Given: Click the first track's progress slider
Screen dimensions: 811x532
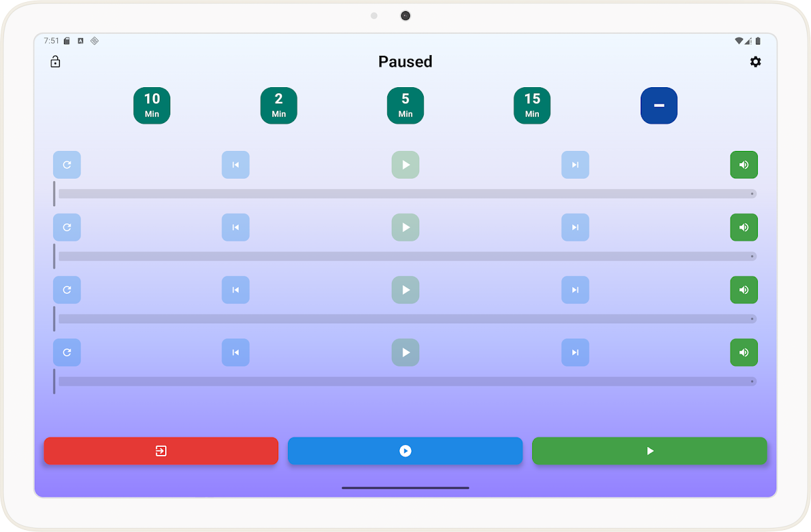Looking at the screenshot, I should [x=406, y=194].
